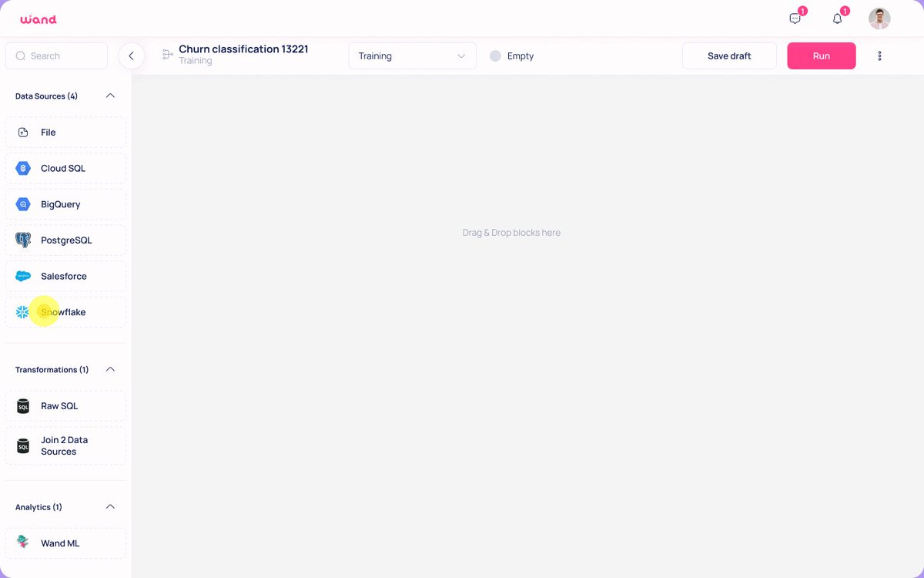Select the Salesforce cloud icon

point(23,276)
